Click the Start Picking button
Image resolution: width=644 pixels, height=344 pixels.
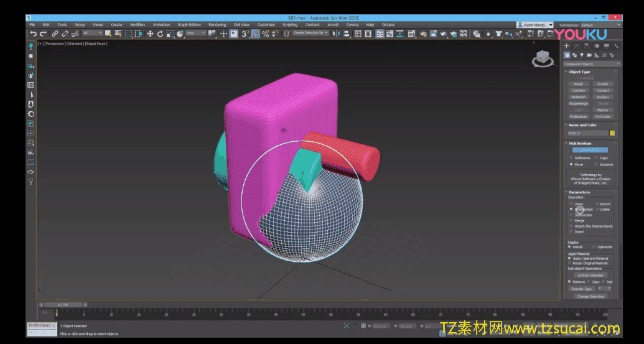point(590,150)
